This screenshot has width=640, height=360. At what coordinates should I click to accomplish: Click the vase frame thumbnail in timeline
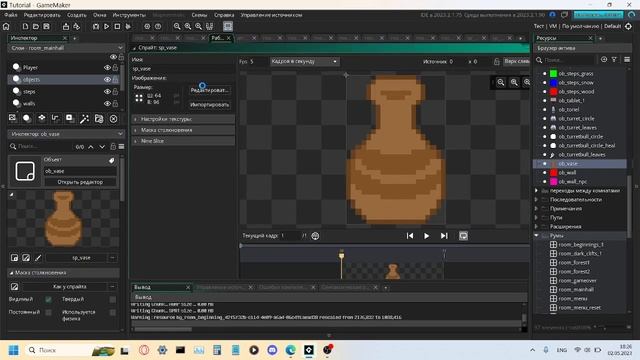click(393, 271)
